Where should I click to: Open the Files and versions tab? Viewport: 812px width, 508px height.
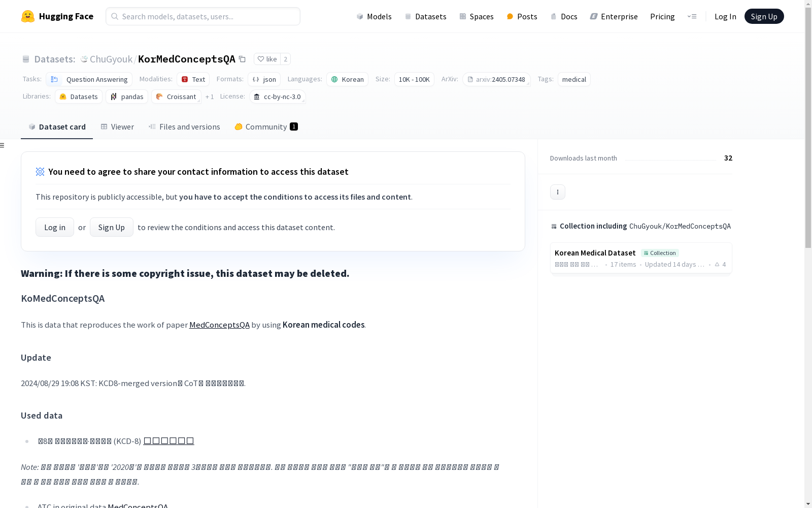184,127
